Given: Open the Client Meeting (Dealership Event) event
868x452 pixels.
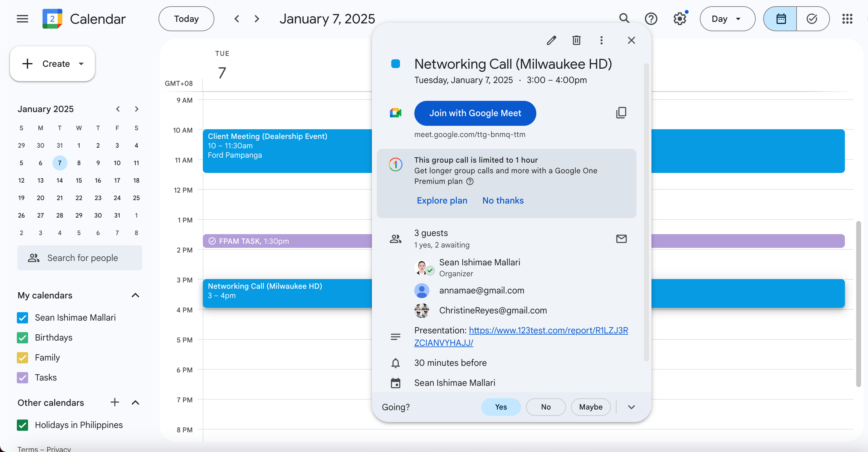Looking at the screenshot, I should pyautogui.click(x=287, y=151).
